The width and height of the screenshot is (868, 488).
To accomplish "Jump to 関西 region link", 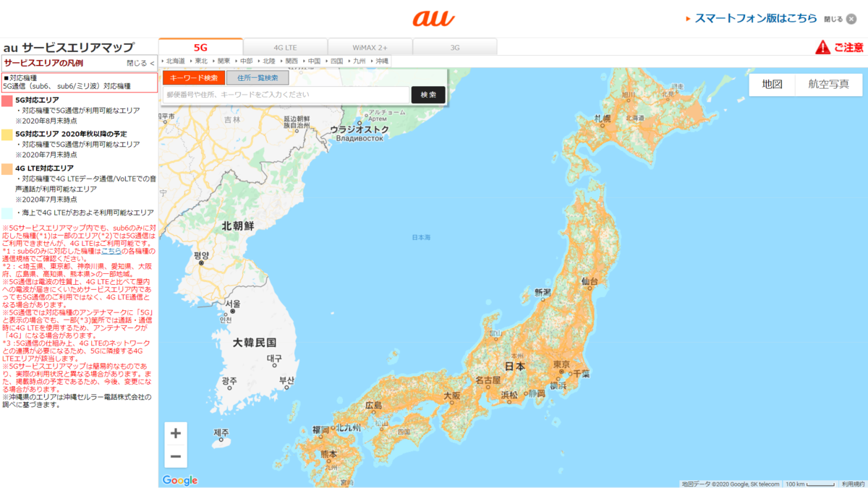I will click(290, 61).
